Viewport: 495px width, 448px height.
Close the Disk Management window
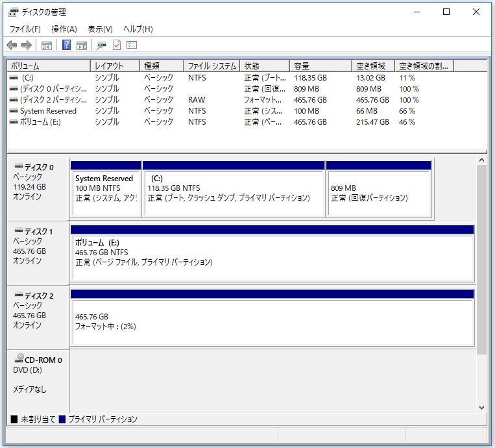[476, 12]
